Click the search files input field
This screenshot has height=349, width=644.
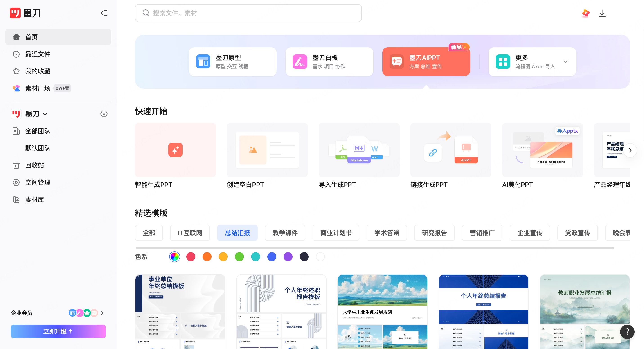248,13
